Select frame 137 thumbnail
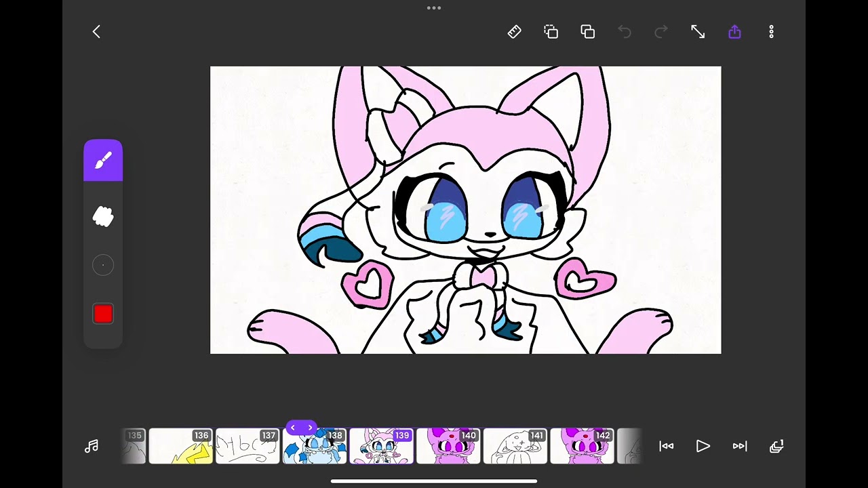 point(248,446)
